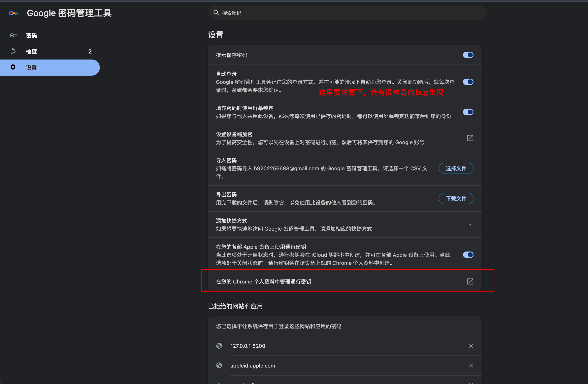Image resolution: width=588 pixels, height=384 pixels.
Task: Click the 填充密码时使用屏幕锁定 heading
Action: pyautogui.click(x=244, y=108)
